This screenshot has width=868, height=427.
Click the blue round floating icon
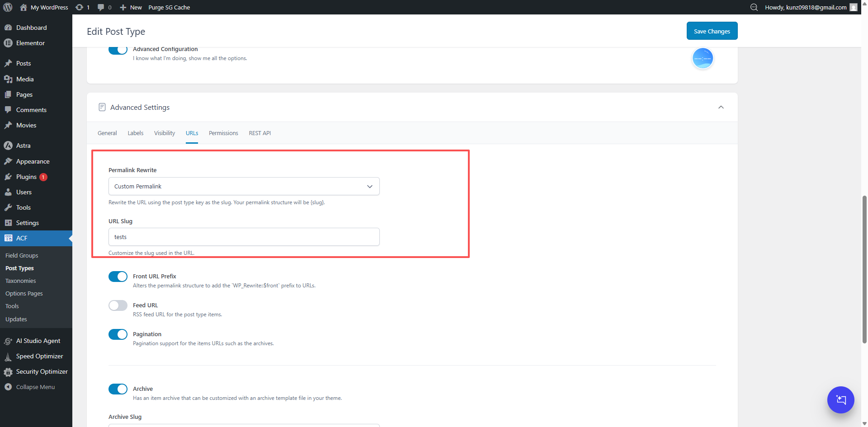tap(703, 58)
